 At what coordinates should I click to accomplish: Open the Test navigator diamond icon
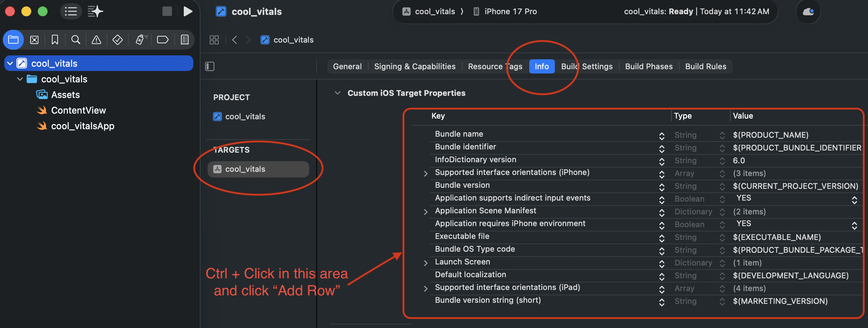118,40
